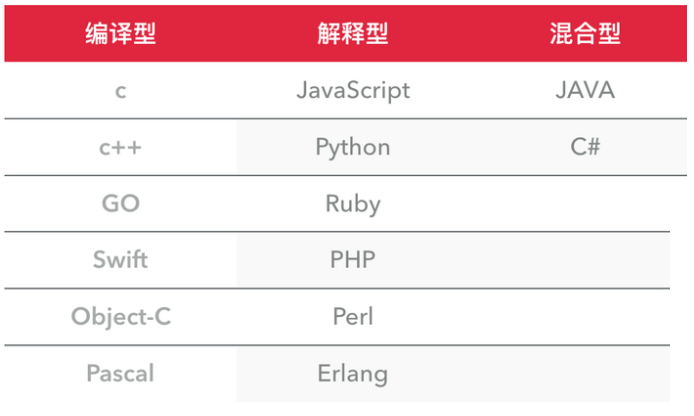Image resolution: width=694 pixels, height=416 pixels.
Task: Click the 混合型 column header
Action: (x=585, y=34)
